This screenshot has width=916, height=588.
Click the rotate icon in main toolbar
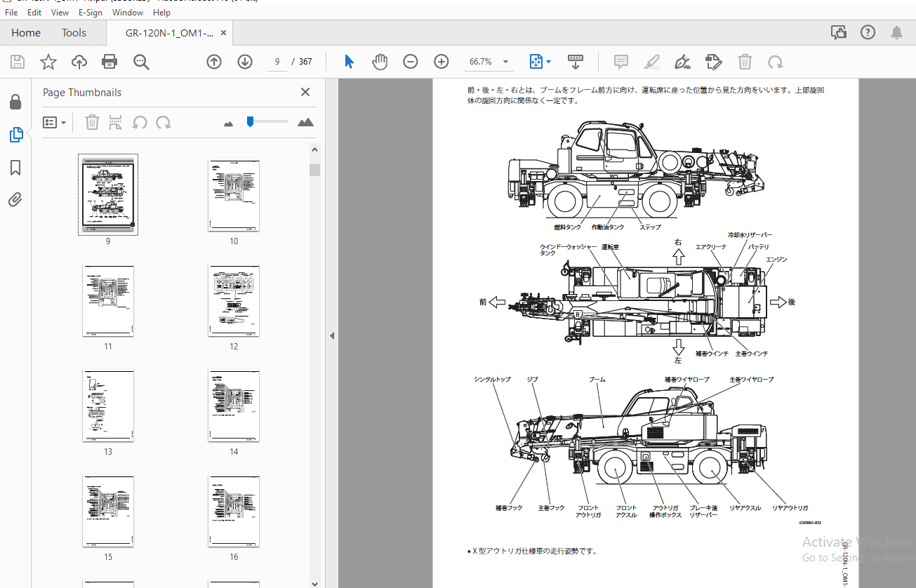click(775, 62)
